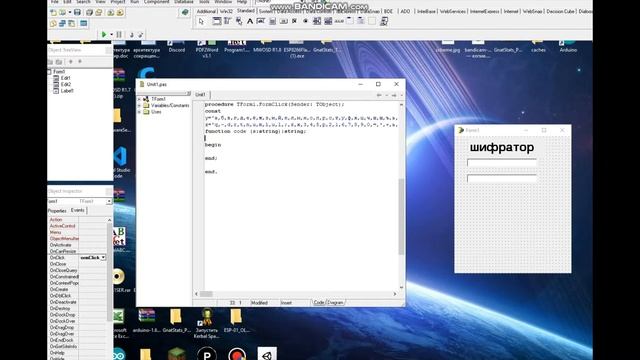Screen dimensions: 640x360
Task: Click the Save (floppy disk) toolbar icon
Action: click(x=77, y=13)
